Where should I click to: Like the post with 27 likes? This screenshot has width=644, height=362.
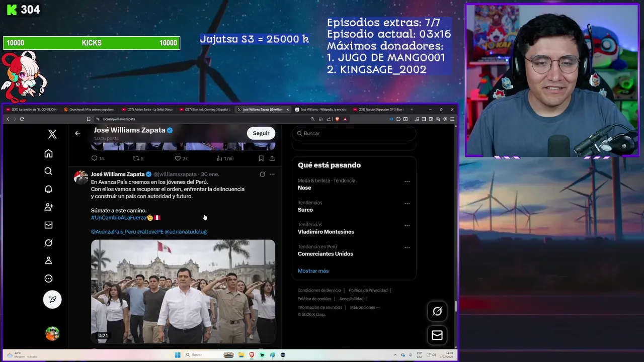[x=181, y=158]
